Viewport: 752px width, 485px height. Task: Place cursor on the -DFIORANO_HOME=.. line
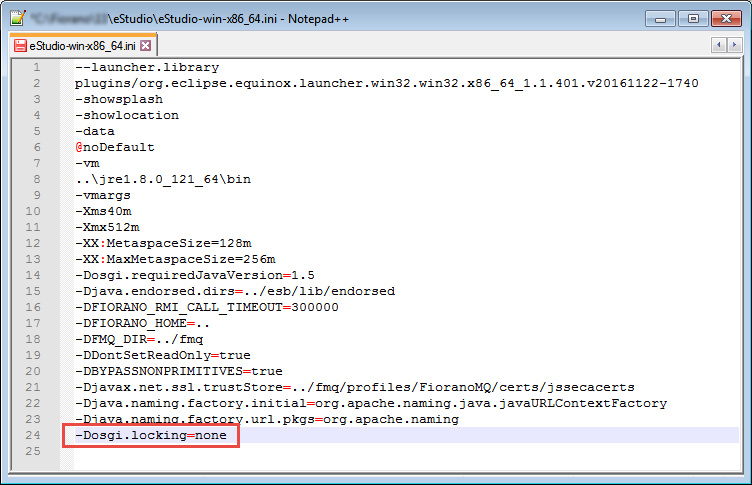tap(142, 323)
